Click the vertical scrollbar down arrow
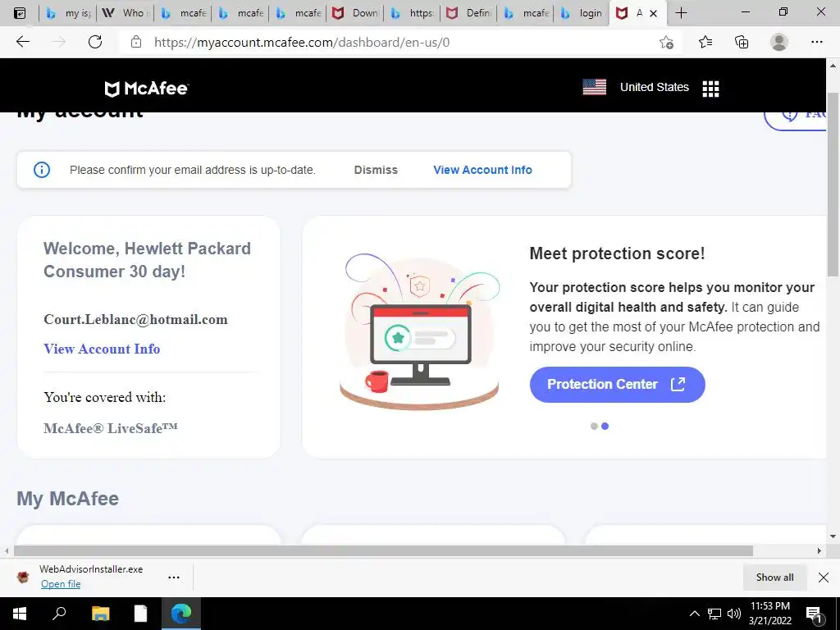This screenshot has width=840, height=630. (x=833, y=536)
